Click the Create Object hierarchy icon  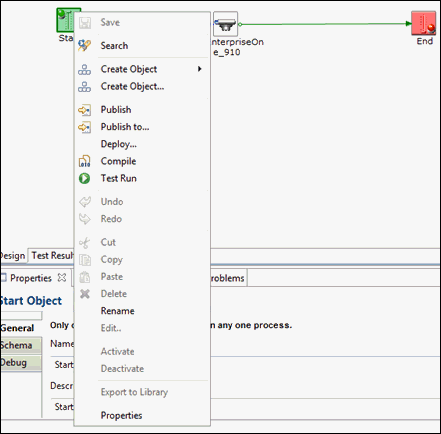pos(84,69)
